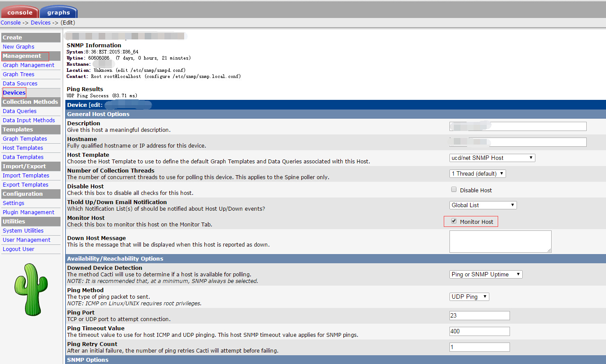Open Number of Collection Threads dropdown

point(478,173)
